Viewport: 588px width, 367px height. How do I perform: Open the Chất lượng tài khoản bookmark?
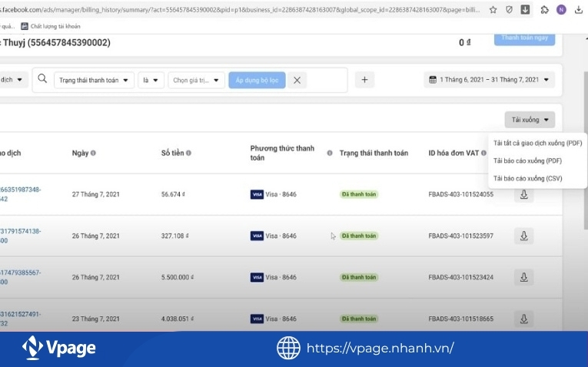pos(51,26)
